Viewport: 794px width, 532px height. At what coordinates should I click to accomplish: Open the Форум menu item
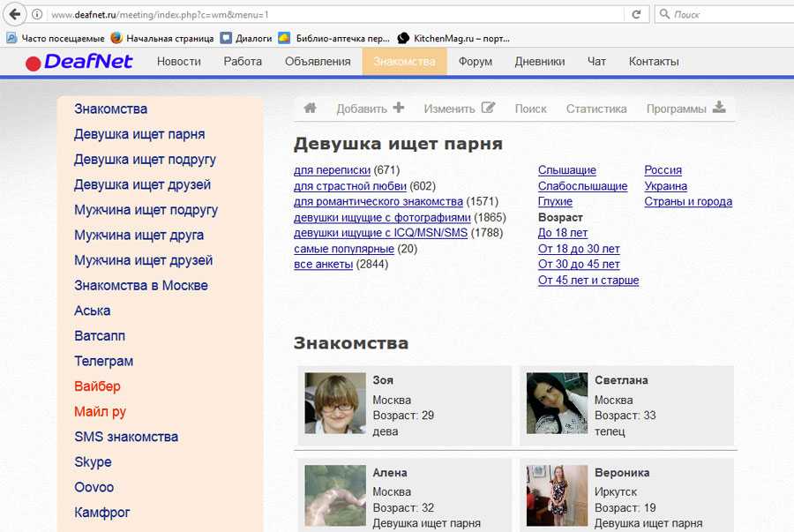[476, 62]
